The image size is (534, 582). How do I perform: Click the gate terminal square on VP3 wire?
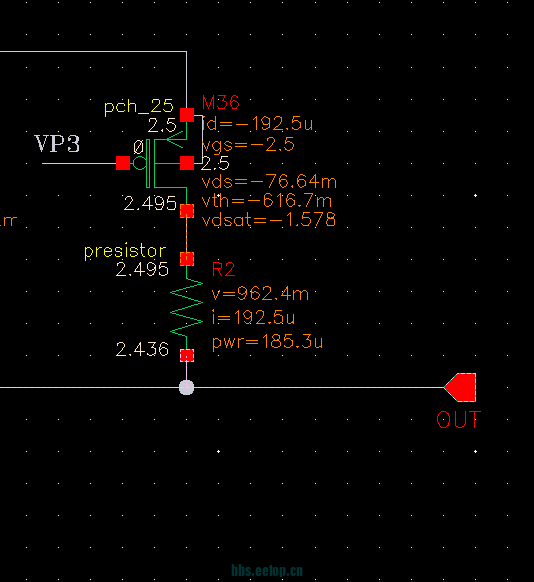(x=123, y=163)
